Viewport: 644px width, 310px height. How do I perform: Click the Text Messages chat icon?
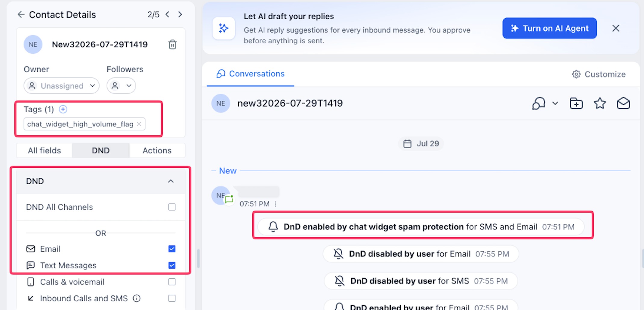(31, 265)
